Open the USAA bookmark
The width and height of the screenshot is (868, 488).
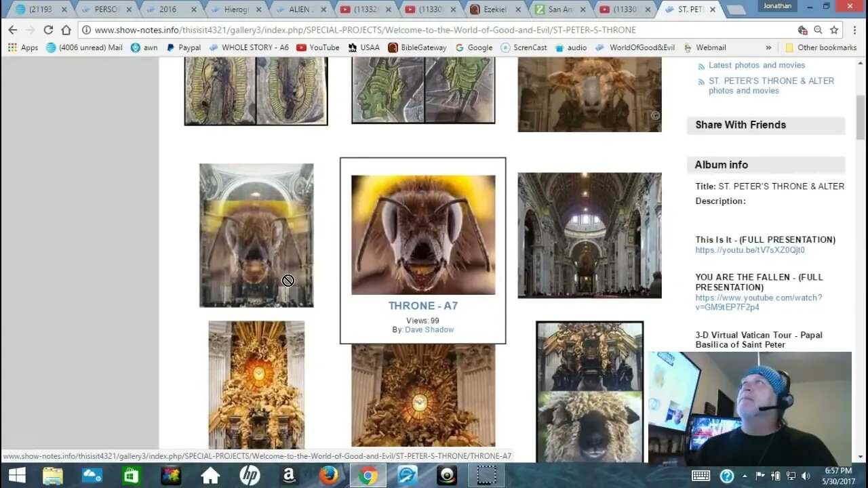[363, 47]
